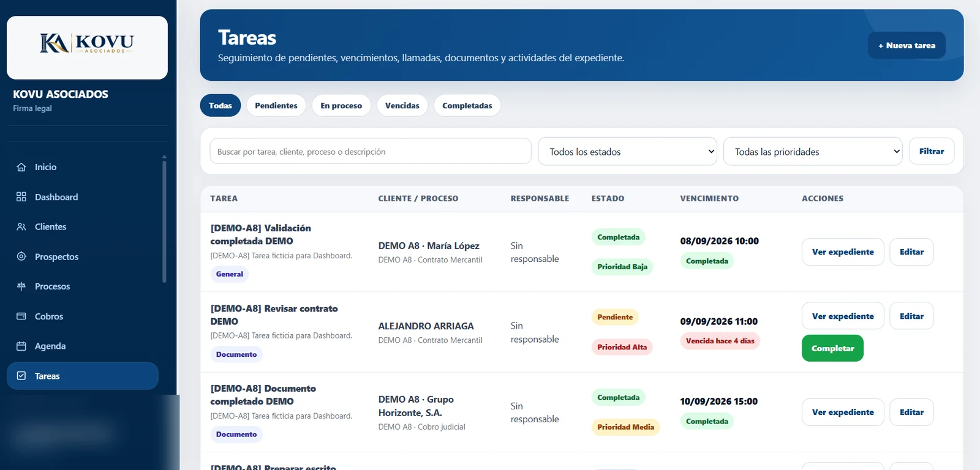Viewport: 980px width, 470px height.
Task: Show the Completadas tasks tab
Action: pyautogui.click(x=467, y=105)
